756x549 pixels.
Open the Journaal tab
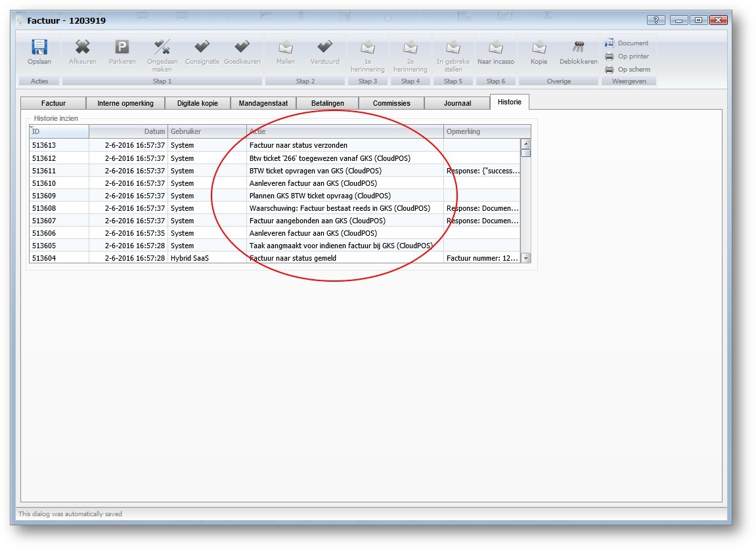pos(457,103)
